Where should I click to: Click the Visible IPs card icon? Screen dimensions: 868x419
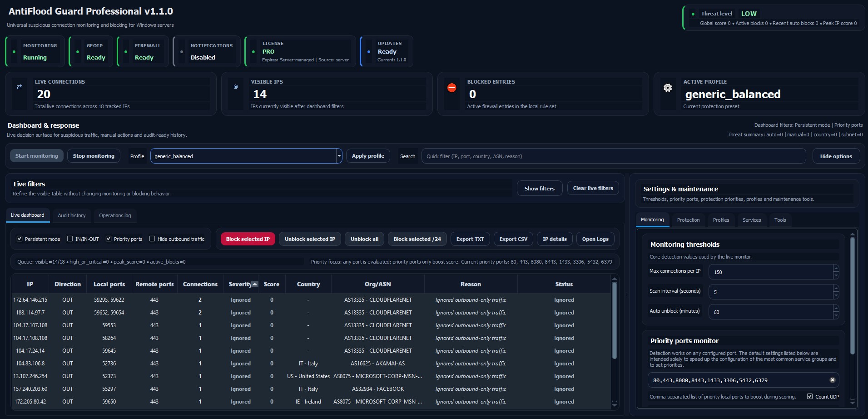235,87
